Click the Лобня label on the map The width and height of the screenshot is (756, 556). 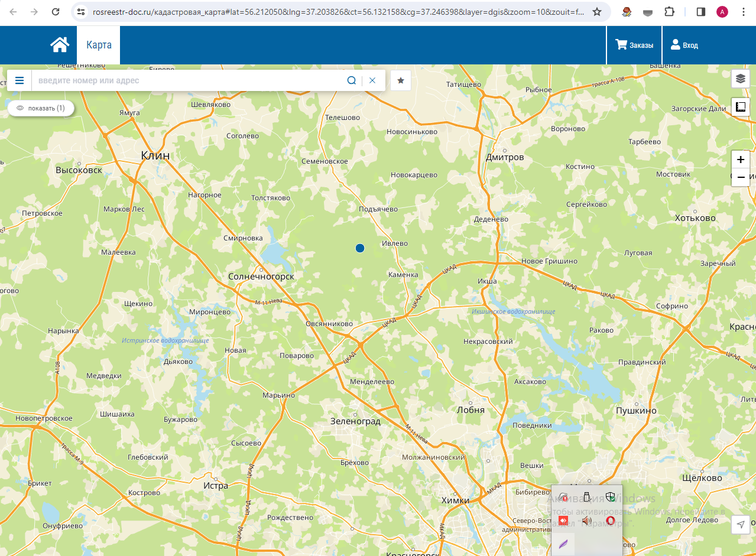point(471,409)
